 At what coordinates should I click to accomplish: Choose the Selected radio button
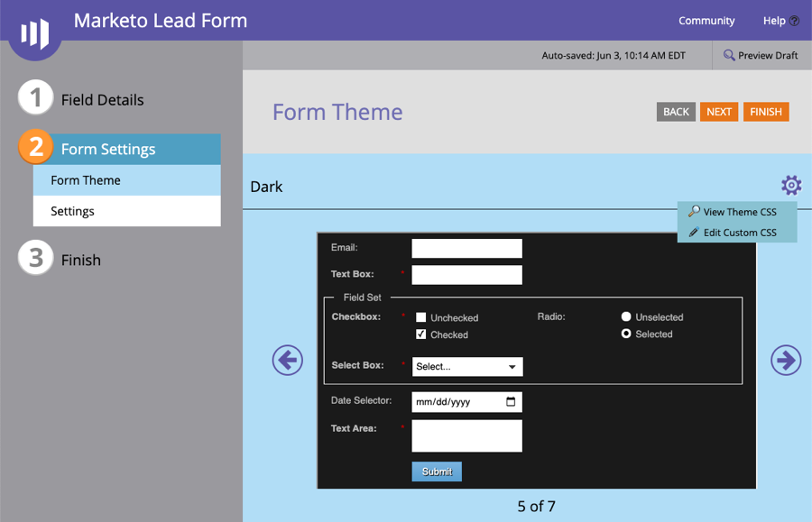pos(626,334)
